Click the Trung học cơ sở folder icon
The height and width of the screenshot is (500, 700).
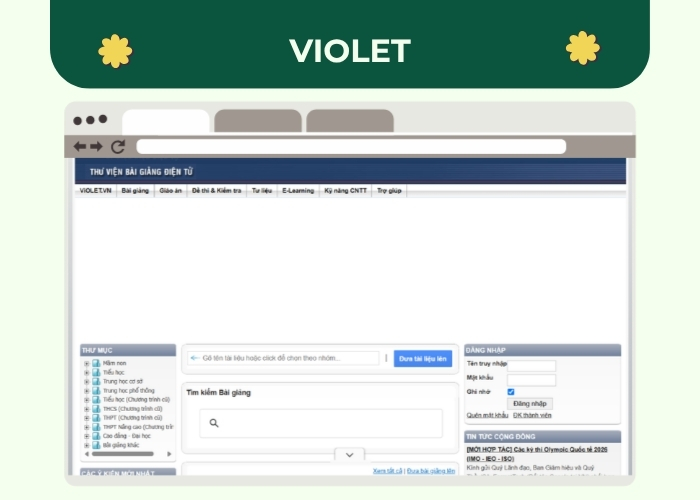point(96,382)
